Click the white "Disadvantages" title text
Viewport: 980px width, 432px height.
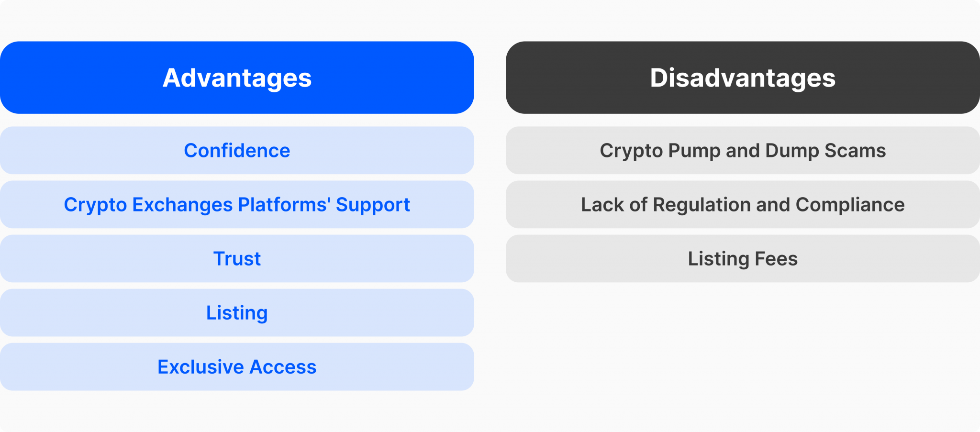tap(743, 78)
